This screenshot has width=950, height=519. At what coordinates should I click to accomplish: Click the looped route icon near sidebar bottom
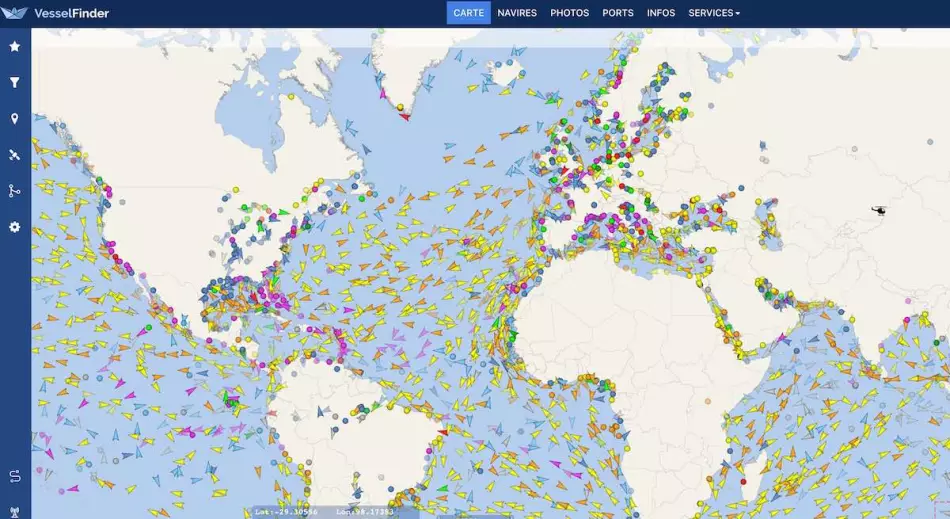click(x=15, y=477)
